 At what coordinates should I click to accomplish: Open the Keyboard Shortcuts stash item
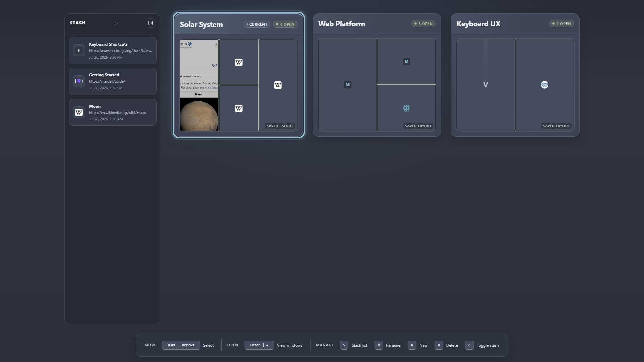click(x=113, y=51)
